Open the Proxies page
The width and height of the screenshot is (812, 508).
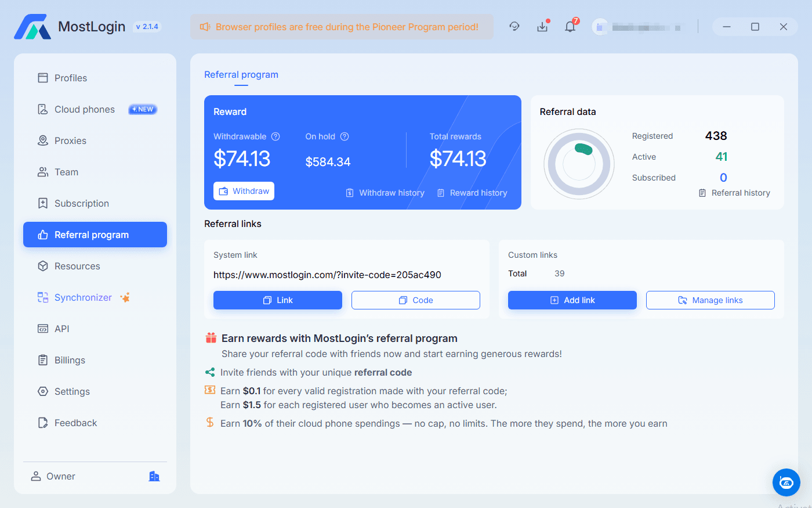[95, 140]
